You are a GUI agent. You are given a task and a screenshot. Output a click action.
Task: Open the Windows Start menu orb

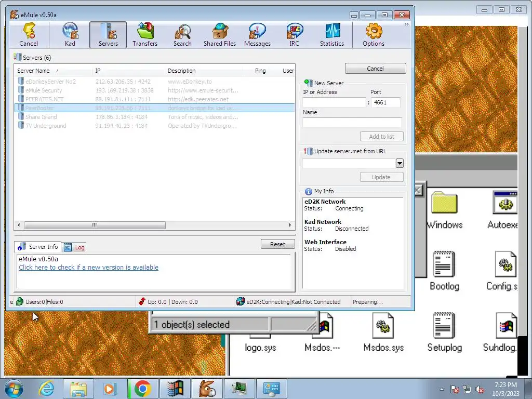pyautogui.click(x=14, y=389)
